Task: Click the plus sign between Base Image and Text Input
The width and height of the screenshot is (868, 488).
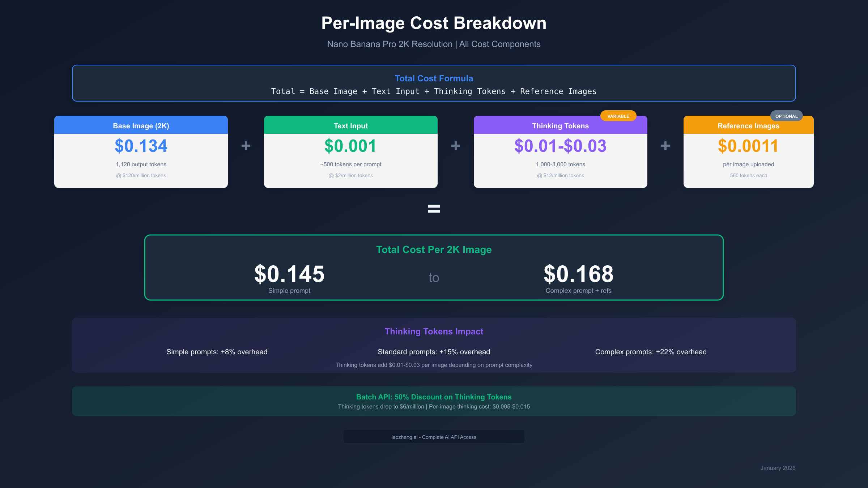Action: pos(246,146)
